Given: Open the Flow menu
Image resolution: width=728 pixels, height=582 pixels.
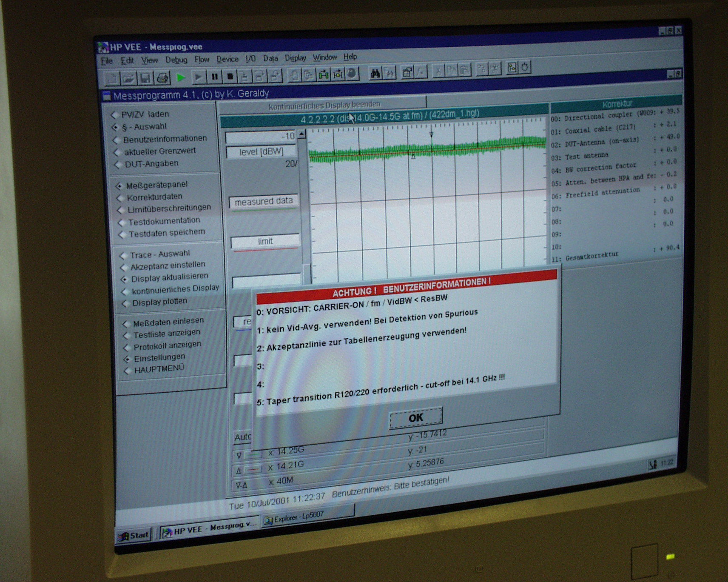Looking at the screenshot, I should coord(202,60).
